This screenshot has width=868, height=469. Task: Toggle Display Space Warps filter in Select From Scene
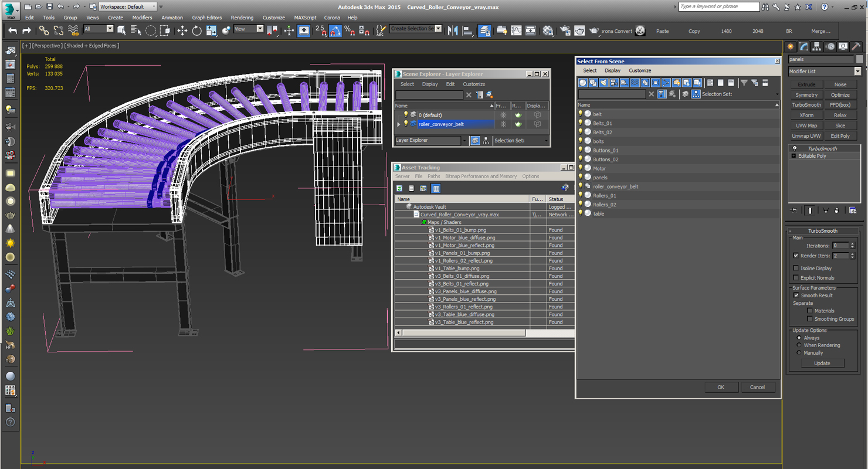click(635, 83)
